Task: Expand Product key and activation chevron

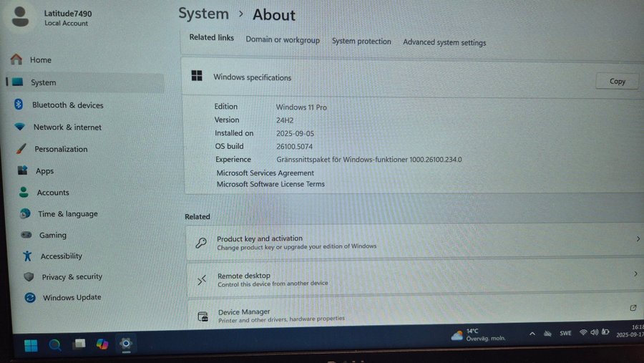Action: pos(638,239)
